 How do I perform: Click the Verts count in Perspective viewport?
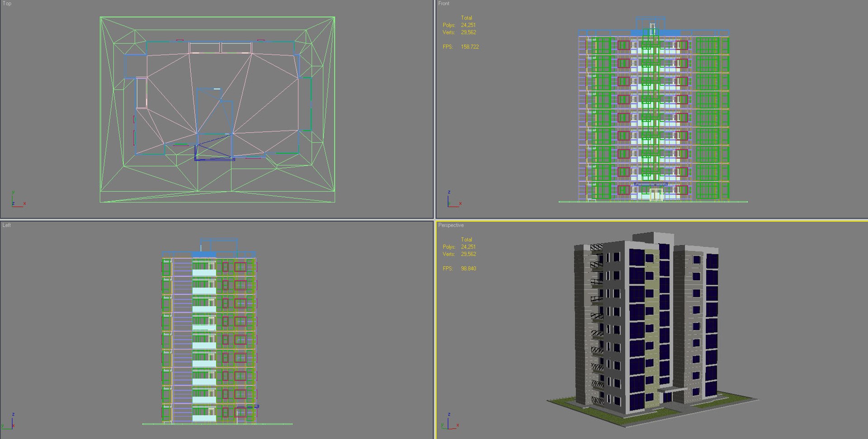tap(468, 254)
